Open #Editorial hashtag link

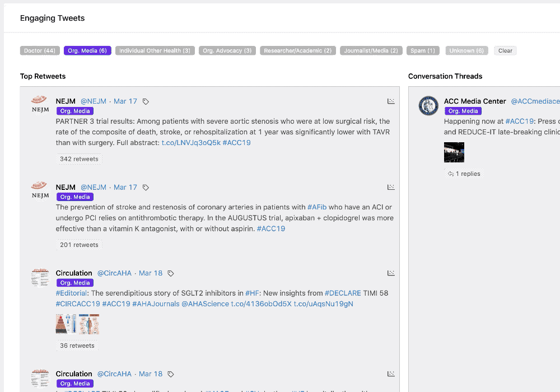pyautogui.click(x=71, y=293)
